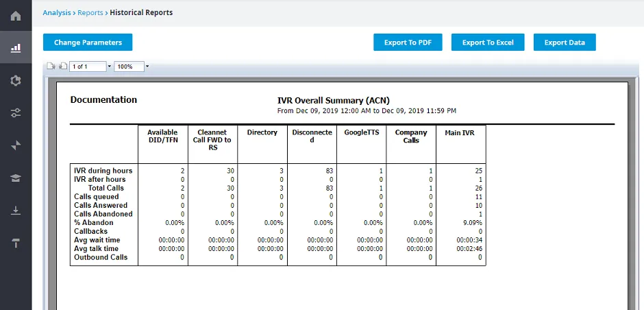
Task: Click the Cleannet Call FWD to RS header
Action: [x=212, y=140]
